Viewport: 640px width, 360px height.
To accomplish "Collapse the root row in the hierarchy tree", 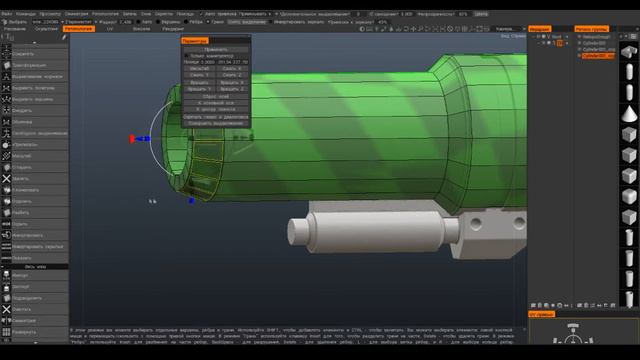I will click(533, 36).
